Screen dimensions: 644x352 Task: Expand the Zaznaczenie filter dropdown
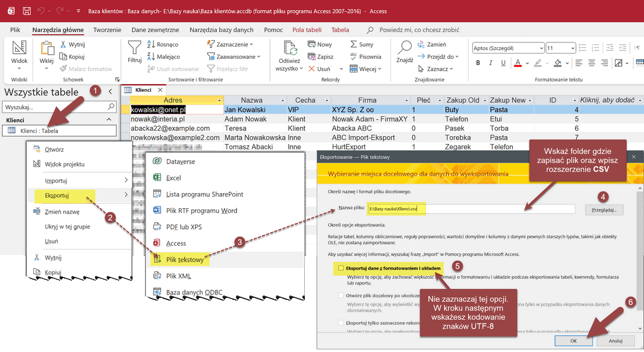pos(230,45)
